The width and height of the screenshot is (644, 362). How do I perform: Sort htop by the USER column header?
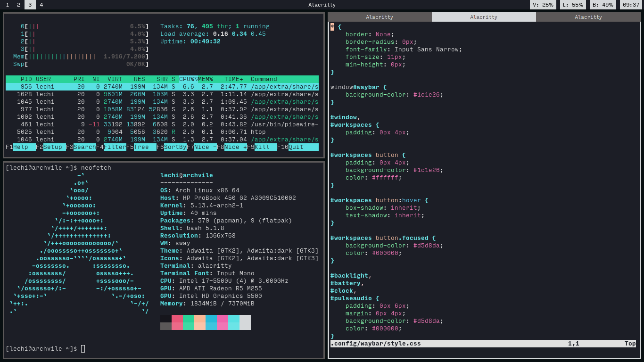[43, 79]
